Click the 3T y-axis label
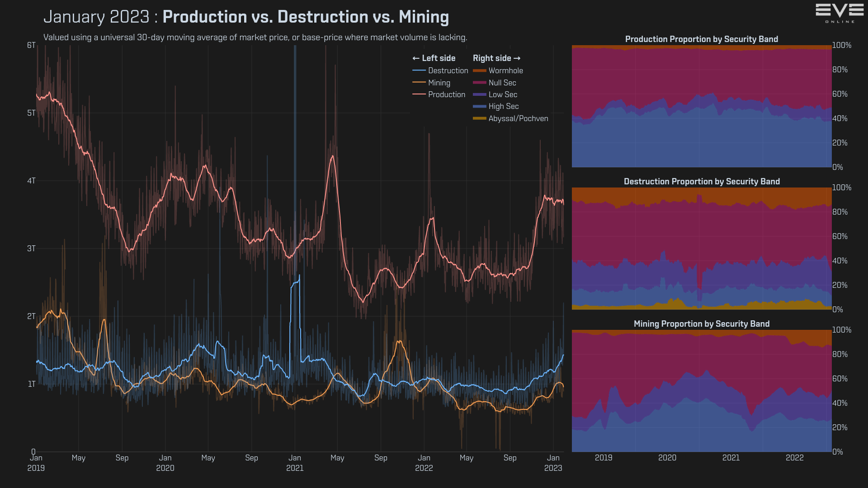The image size is (868, 488). (31, 249)
